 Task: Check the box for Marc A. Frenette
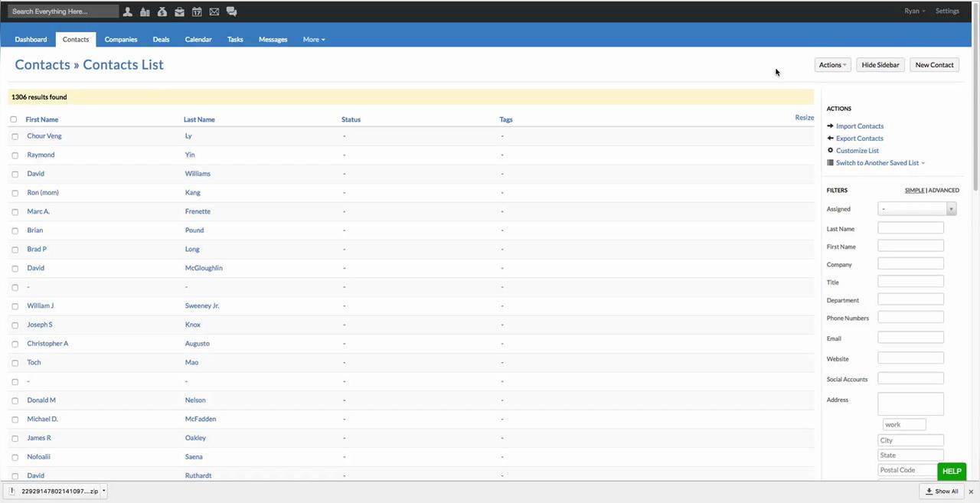point(15,211)
